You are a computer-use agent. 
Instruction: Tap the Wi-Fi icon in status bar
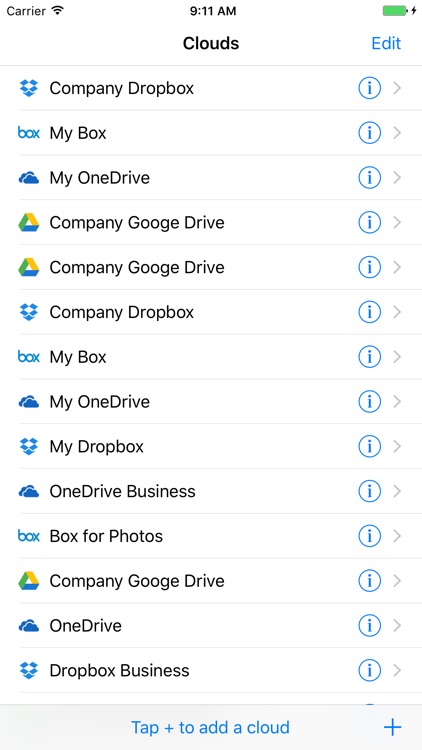tap(57, 11)
